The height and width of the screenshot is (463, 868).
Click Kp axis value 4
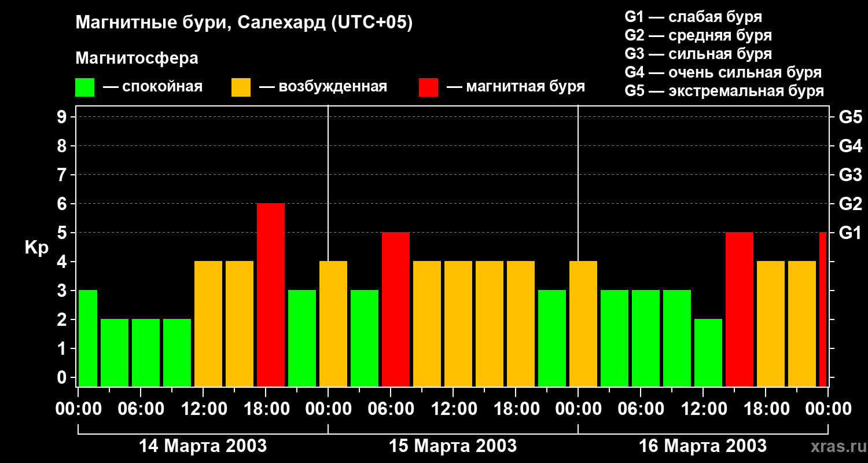pos(62,262)
